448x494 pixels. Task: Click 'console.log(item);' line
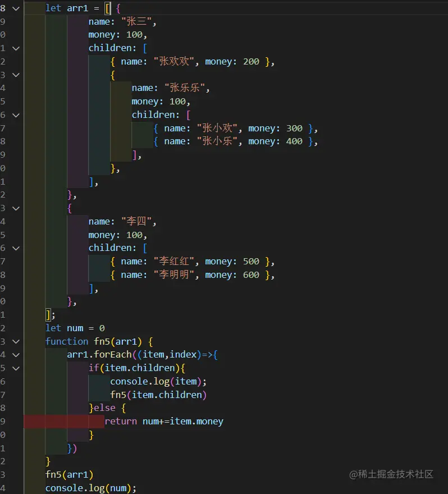(x=158, y=382)
